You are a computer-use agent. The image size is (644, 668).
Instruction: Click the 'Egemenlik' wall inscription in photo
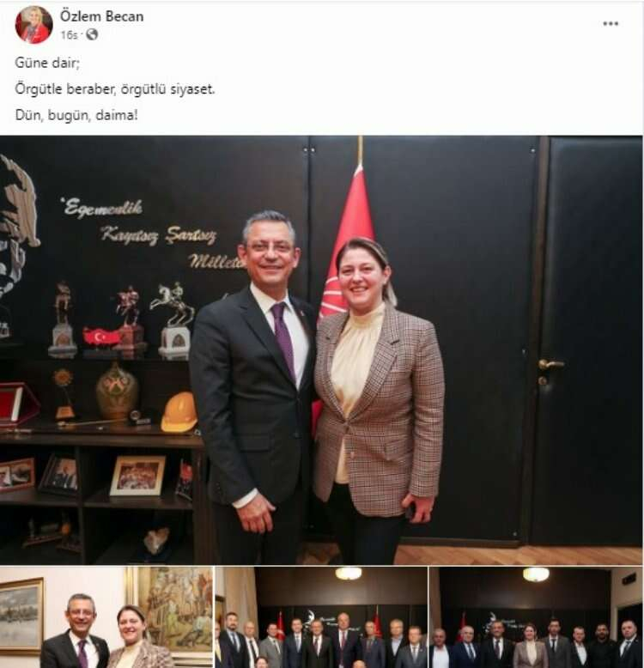click(x=102, y=209)
